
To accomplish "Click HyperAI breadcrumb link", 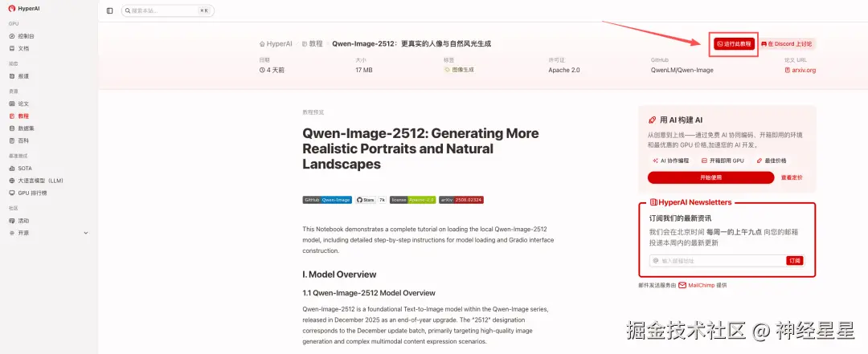I will [x=276, y=43].
